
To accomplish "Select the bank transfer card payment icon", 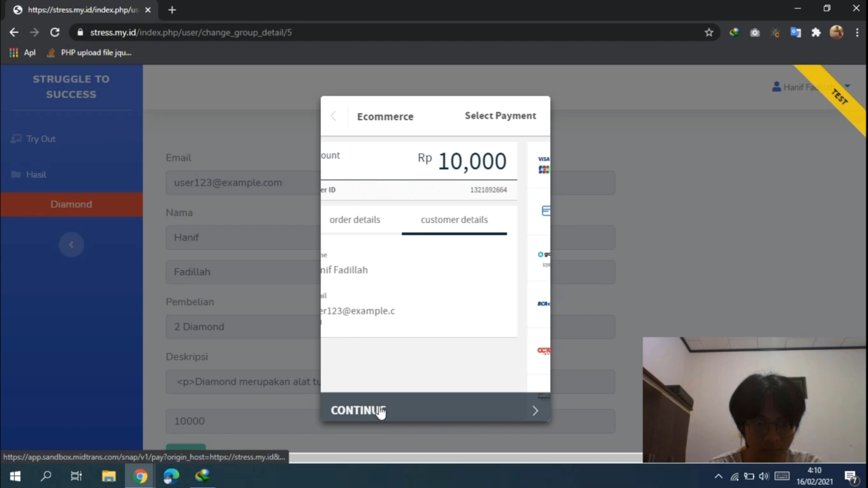I will pyautogui.click(x=545, y=210).
